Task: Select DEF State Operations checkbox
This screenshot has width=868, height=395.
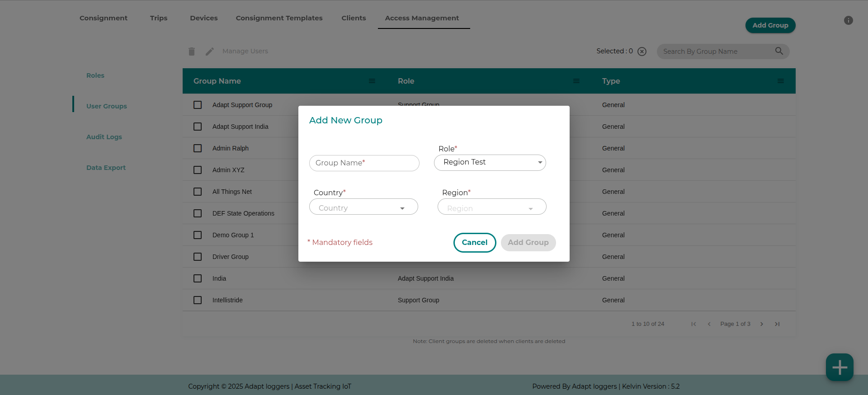Action: (x=198, y=213)
